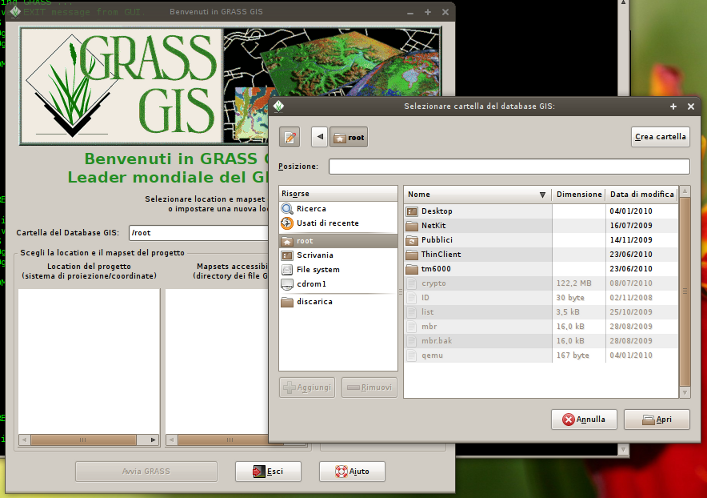Click the Location list horizontal scrollbar

(x=83, y=440)
